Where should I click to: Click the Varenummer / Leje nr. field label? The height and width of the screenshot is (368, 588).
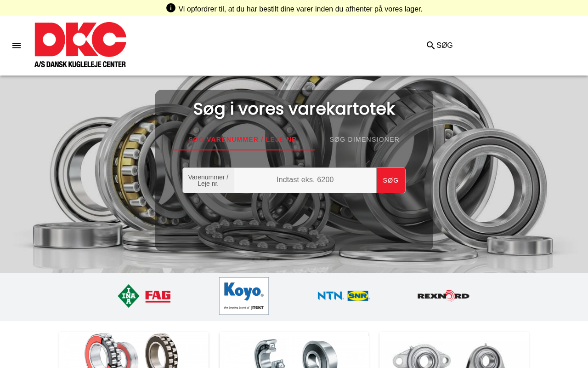click(208, 180)
